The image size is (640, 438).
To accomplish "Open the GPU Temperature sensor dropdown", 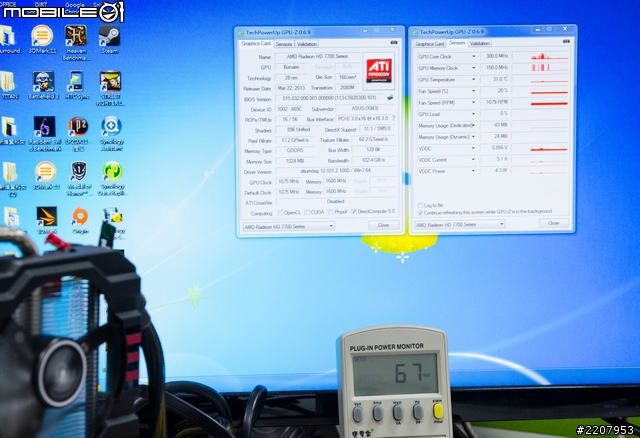I will click(x=473, y=79).
